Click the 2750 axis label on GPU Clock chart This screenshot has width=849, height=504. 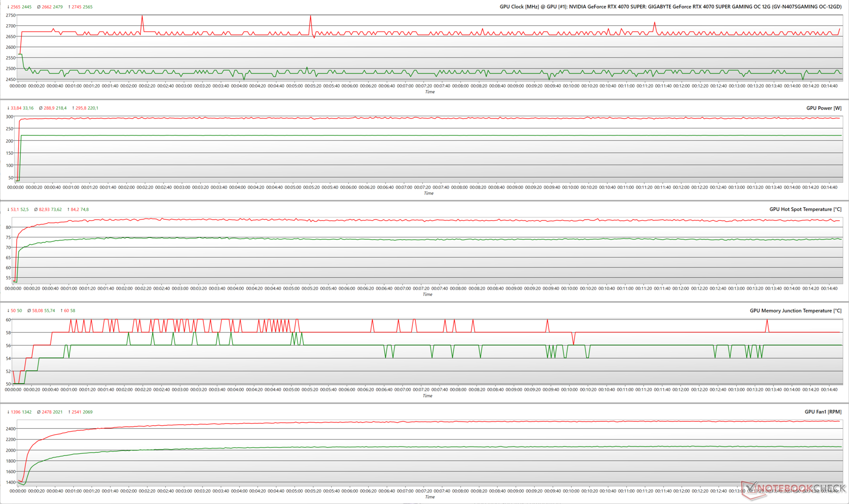(11, 15)
